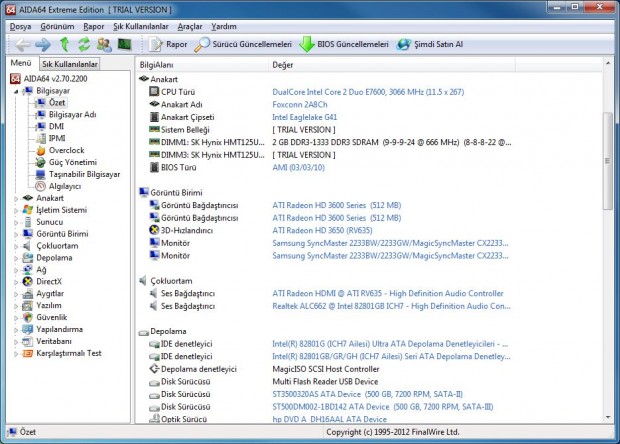Click 3D-Hızlandırıcı row icon
This screenshot has width=620, height=444.
(154, 230)
